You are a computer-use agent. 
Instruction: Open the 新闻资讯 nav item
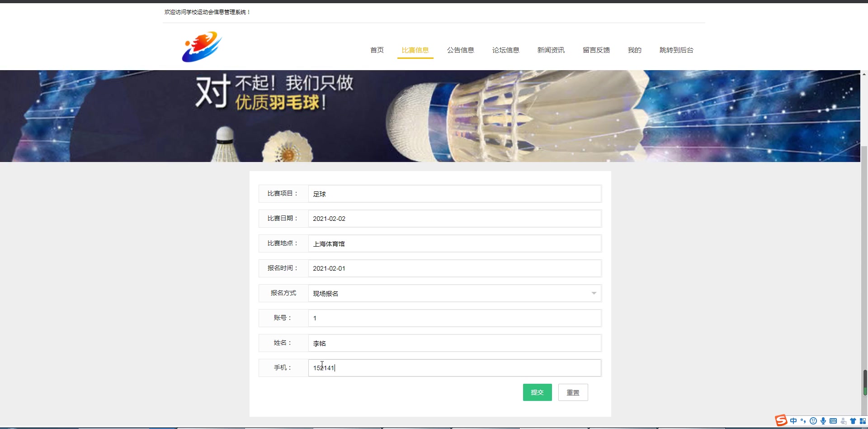551,50
